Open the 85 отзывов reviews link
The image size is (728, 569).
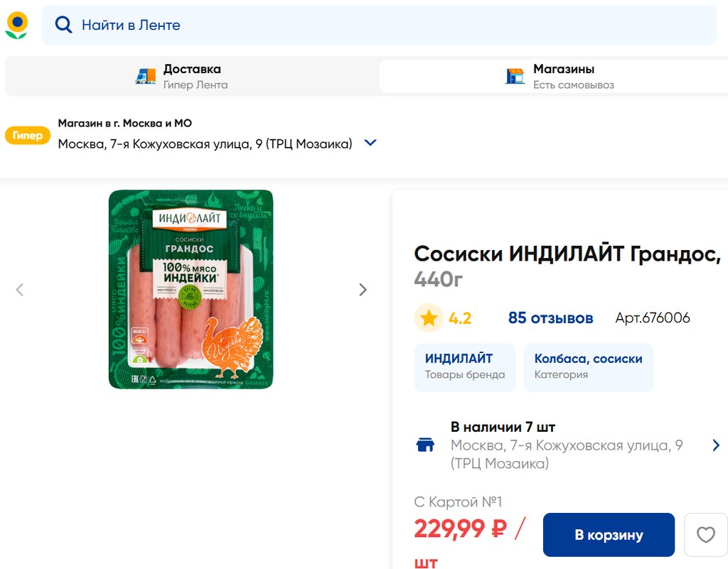click(x=550, y=318)
